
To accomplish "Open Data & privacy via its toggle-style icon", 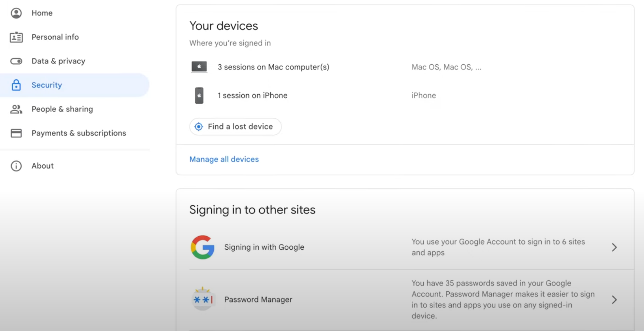I will (x=16, y=61).
